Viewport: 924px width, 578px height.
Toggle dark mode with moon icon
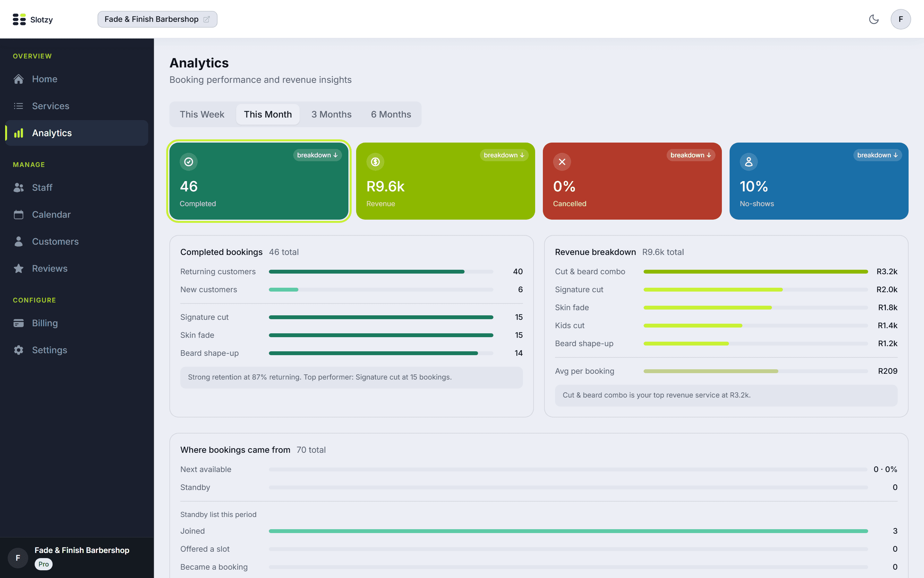[x=874, y=19]
